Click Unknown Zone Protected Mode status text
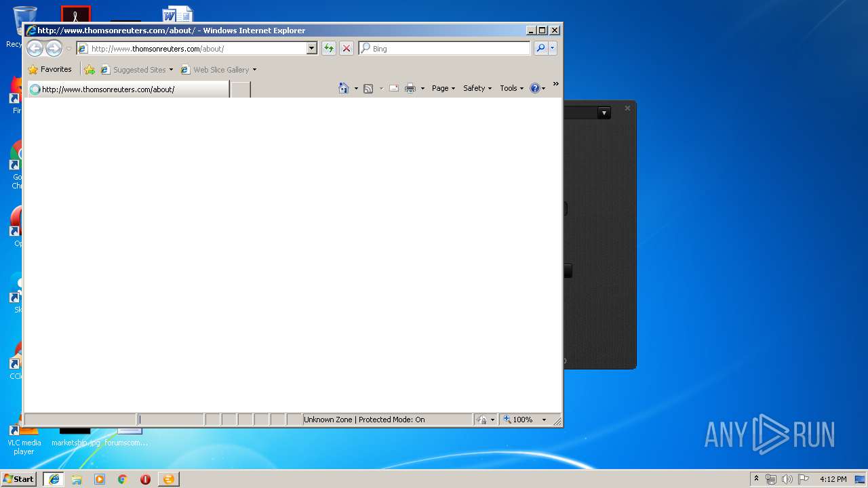Screen dimensions: 868x488 tap(364, 420)
